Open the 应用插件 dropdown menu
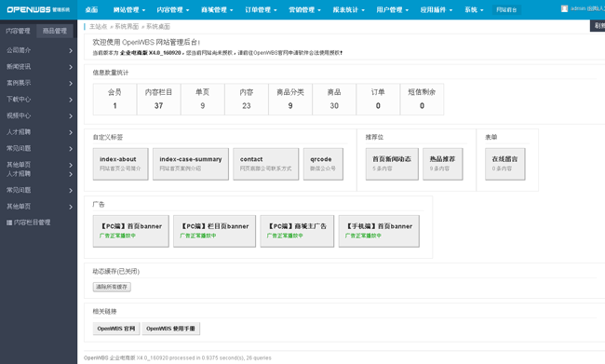605x364 pixels. point(436,9)
